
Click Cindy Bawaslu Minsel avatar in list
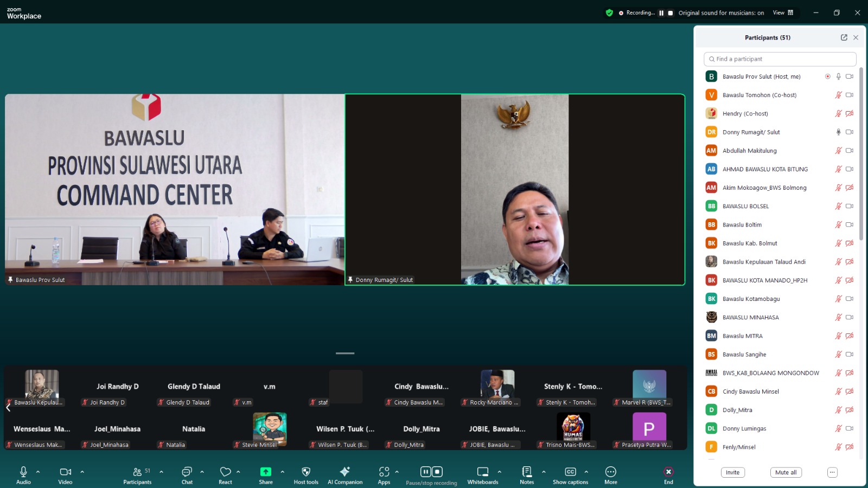tap(711, 391)
